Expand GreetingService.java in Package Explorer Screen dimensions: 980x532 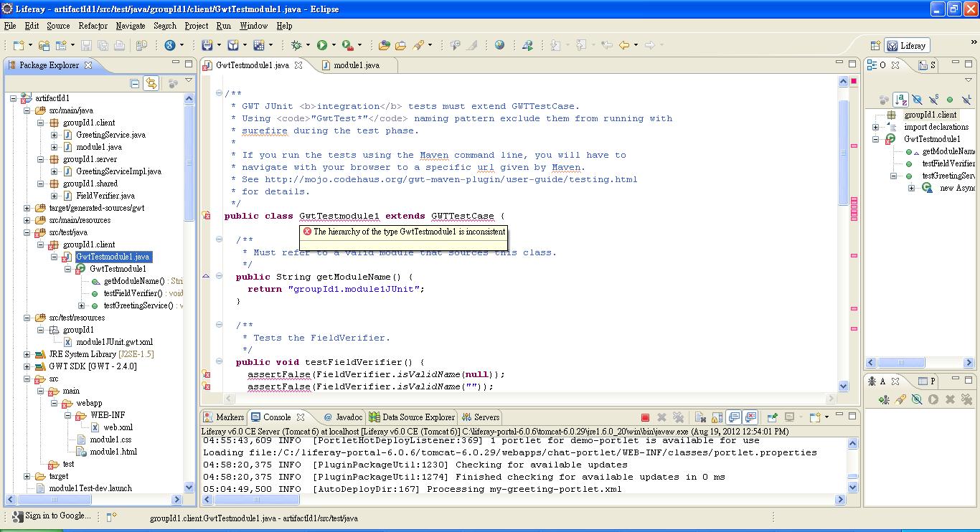tap(55, 135)
